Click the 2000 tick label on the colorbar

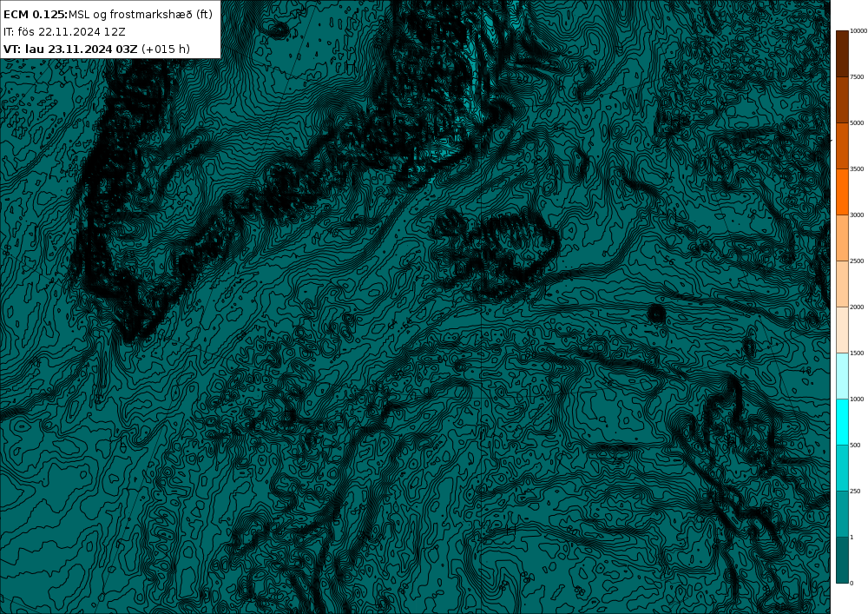857,307
